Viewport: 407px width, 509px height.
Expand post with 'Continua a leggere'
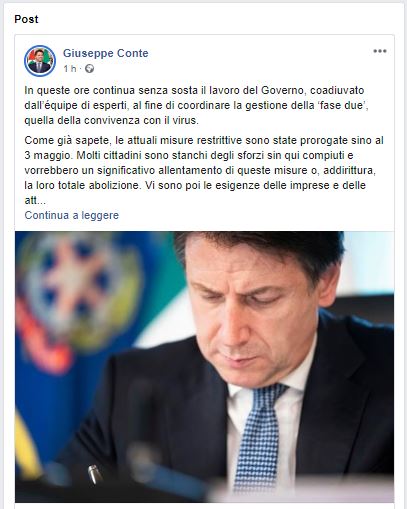(x=72, y=215)
